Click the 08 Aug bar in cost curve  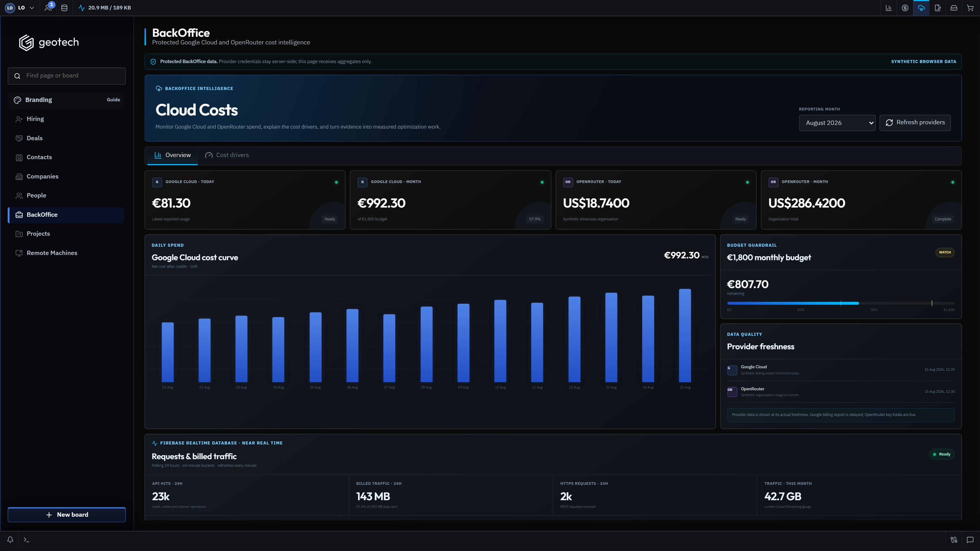(x=426, y=344)
